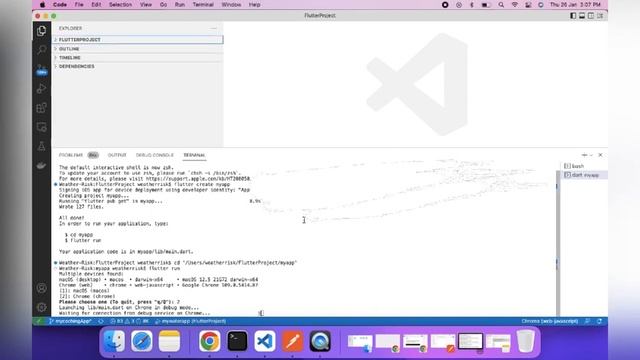Open the Run and Debug view
This screenshot has width=640, height=360.
pyautogui.click(x=41, y=89)
